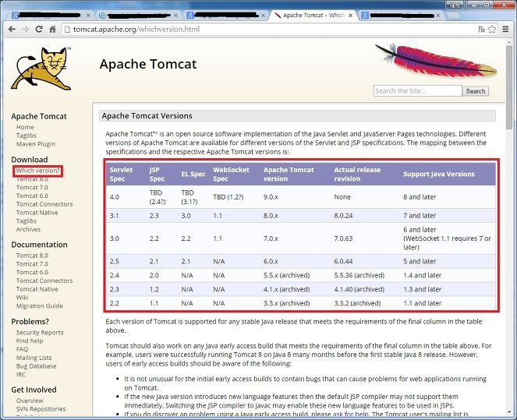
Task: Open the Migration Guide link
Action: pyautogui.click(x=40, y=305)
